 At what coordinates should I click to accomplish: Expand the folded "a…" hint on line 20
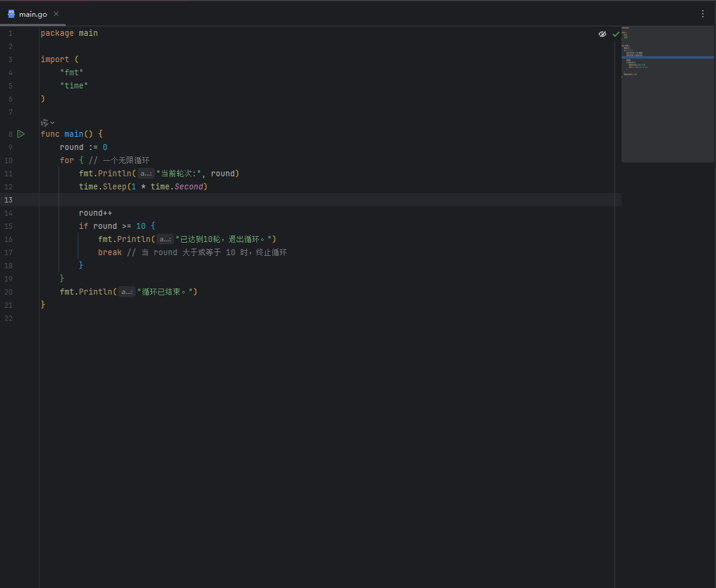(x=127, y=292)
